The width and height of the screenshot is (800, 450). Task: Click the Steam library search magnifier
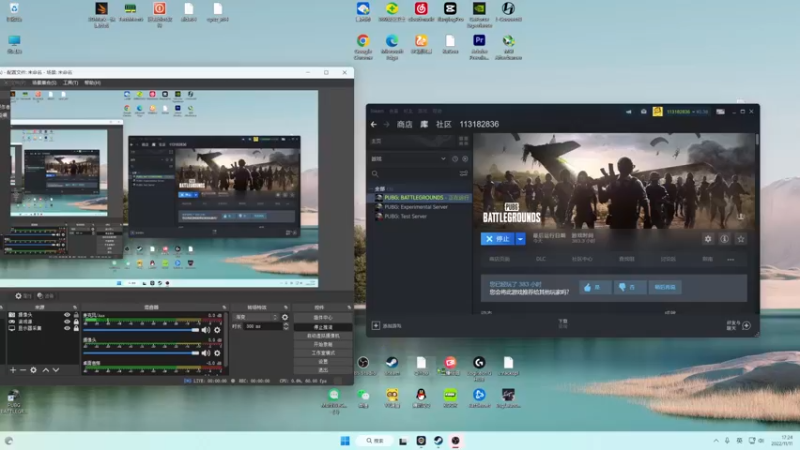(x=375, y=174)
